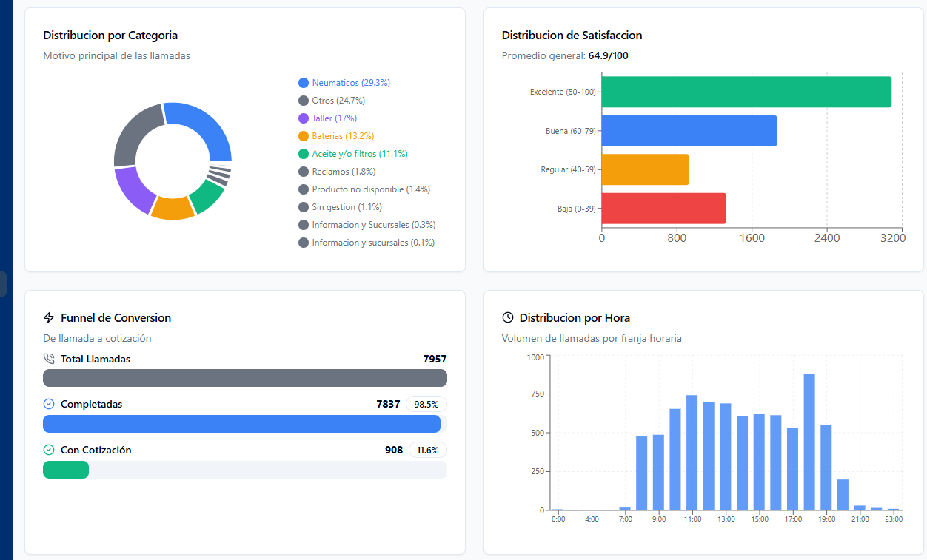
Task: Select the Neumaticos (29.3%) legend entry
Action: tap(344, 83)
